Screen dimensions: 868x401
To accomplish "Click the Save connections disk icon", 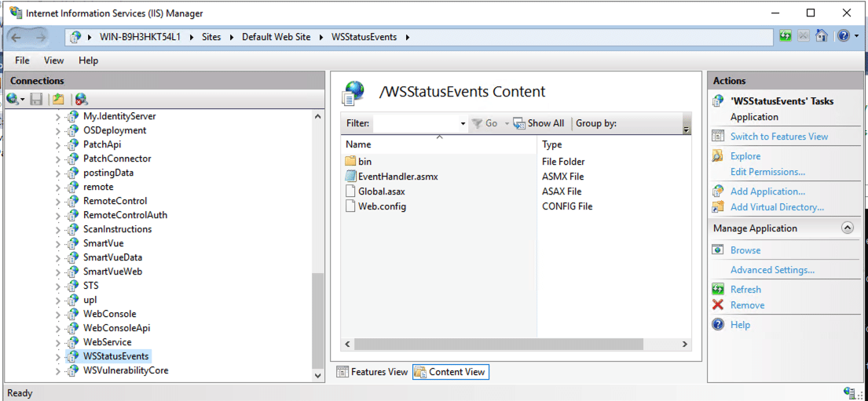I will 36,99.
